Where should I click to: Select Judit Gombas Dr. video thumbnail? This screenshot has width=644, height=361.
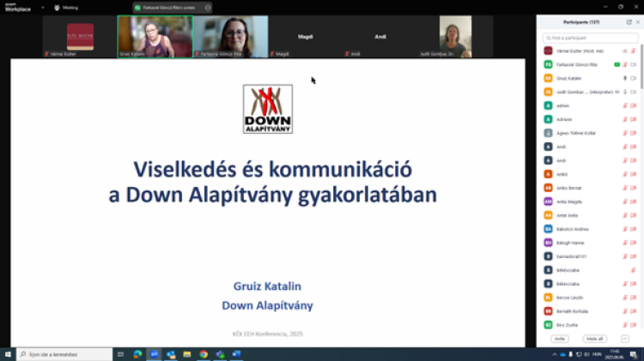[455, 37]
